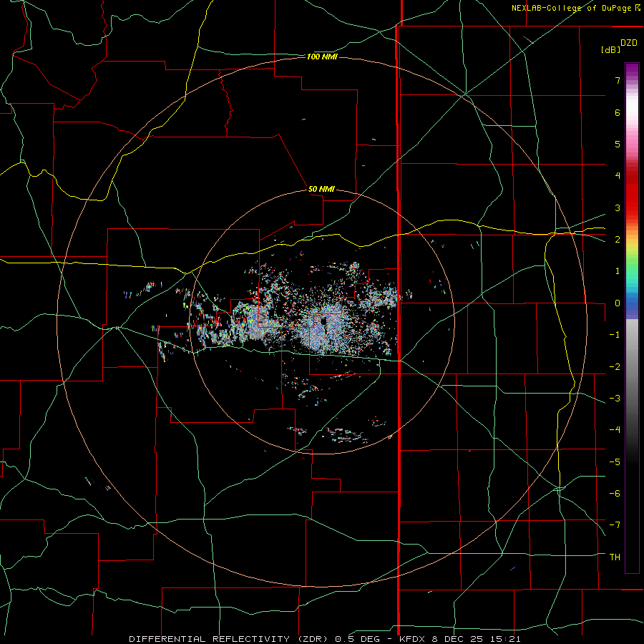
Task: Click the purple top of the color bar
Action: click(632, 71)
